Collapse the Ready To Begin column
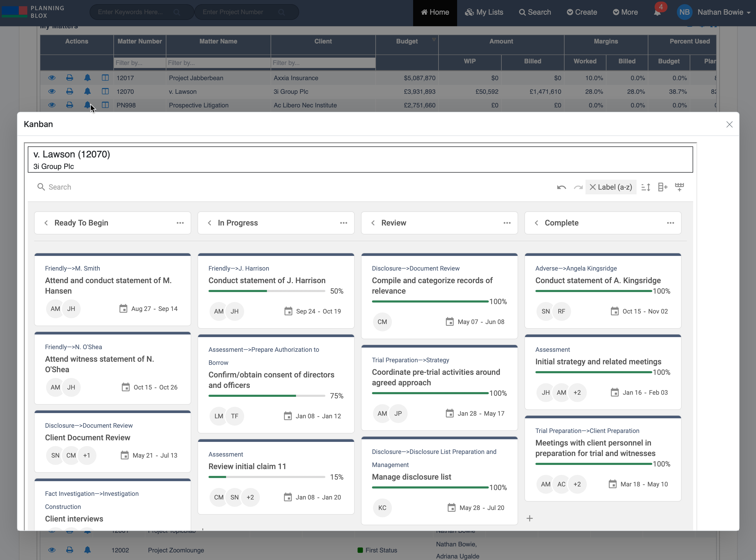The width and height of the screenshot is (756, 560). pyautogui.click(x=46, y=223)
